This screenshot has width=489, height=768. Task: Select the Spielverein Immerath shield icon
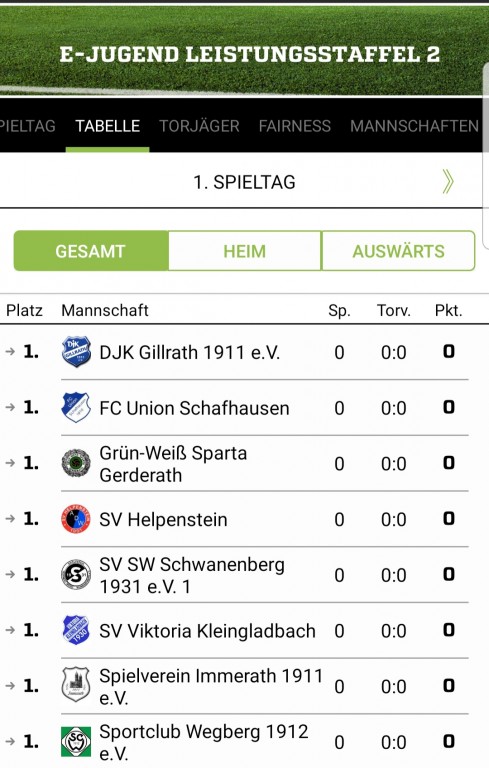click(x=76, y=685)
